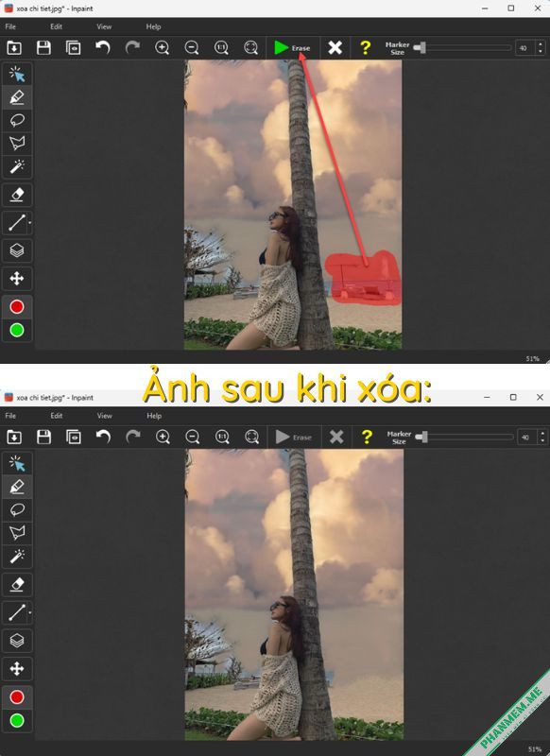Click layers stack icon in bottom window

click(x=17, y=641)
